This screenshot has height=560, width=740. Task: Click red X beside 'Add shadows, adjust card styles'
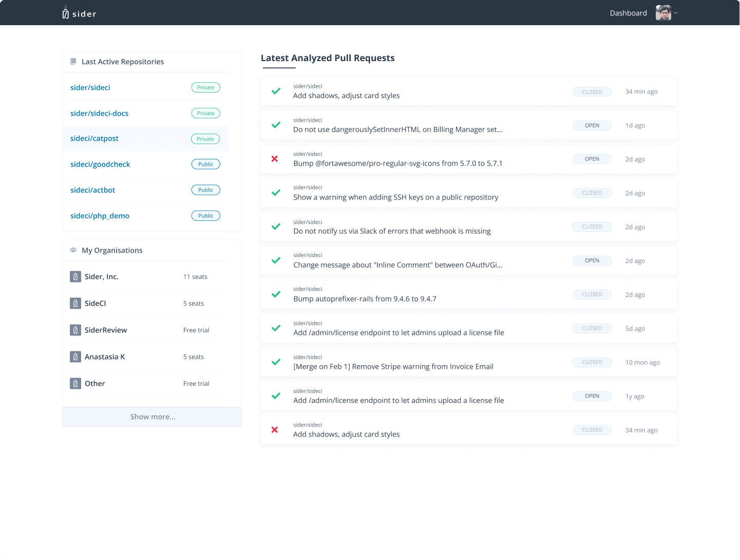(275, 430)
